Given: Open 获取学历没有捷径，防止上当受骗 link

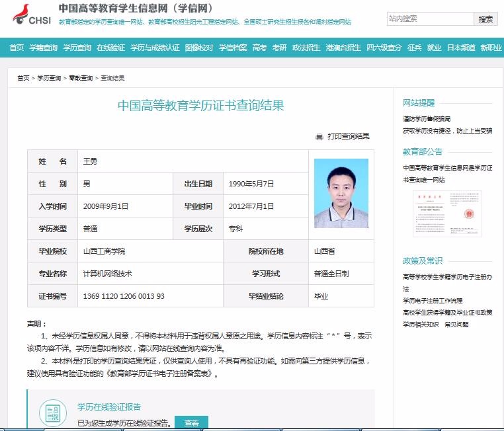Looking at the screenshot, I should tap(447, 131).
